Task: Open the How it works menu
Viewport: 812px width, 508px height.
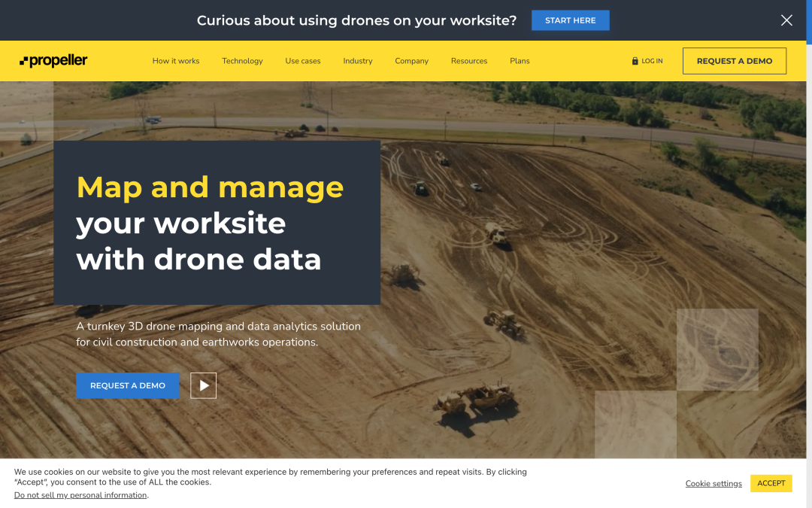Action: tap(175, 61)
